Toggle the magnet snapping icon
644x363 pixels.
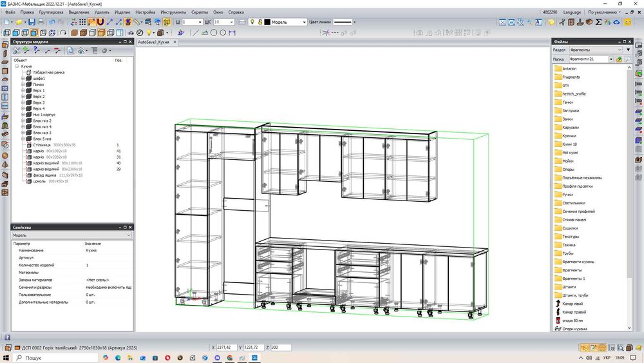[100, 22]
